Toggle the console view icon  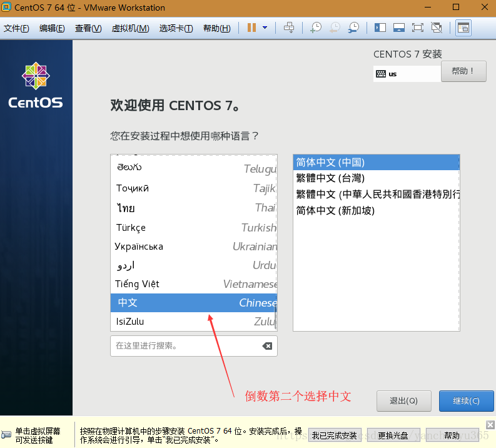[x=463, y=28]
